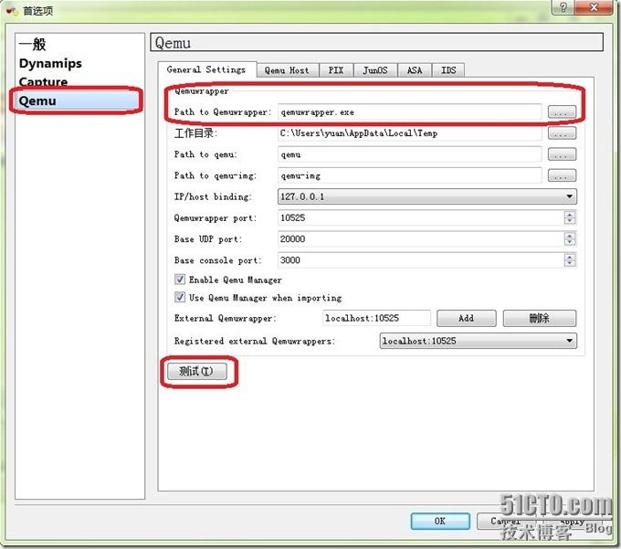Adjust the Qemuwrapper port spinner arrows
The width and height of the screenshot is (621, 549).
[570, 218]
